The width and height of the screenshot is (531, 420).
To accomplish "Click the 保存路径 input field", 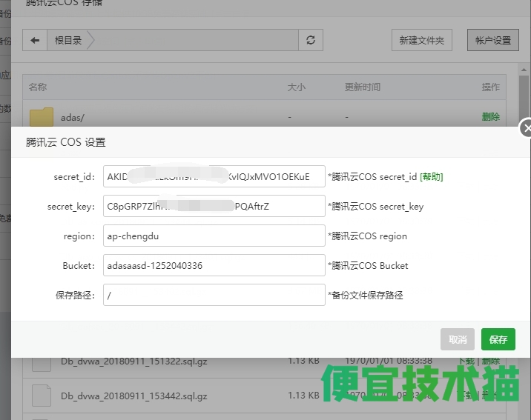I will (214, 295).
